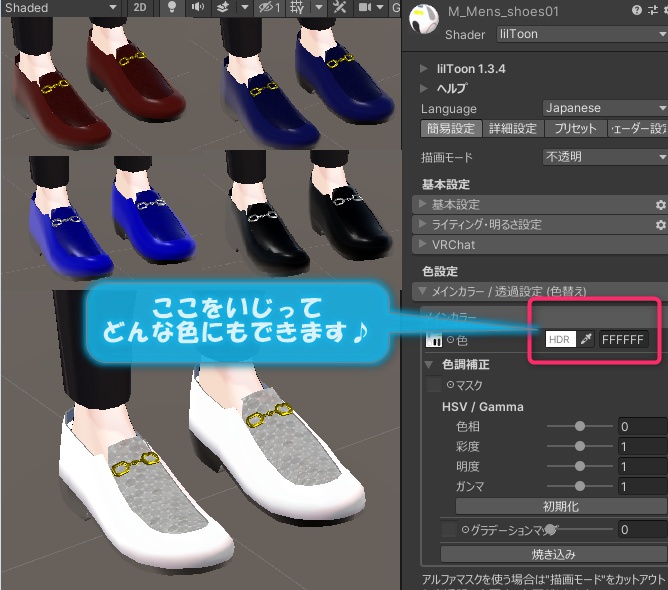Click the HSV / Gamma heading
Viewport: 668px width, 590px height.
tap(483, 407)
